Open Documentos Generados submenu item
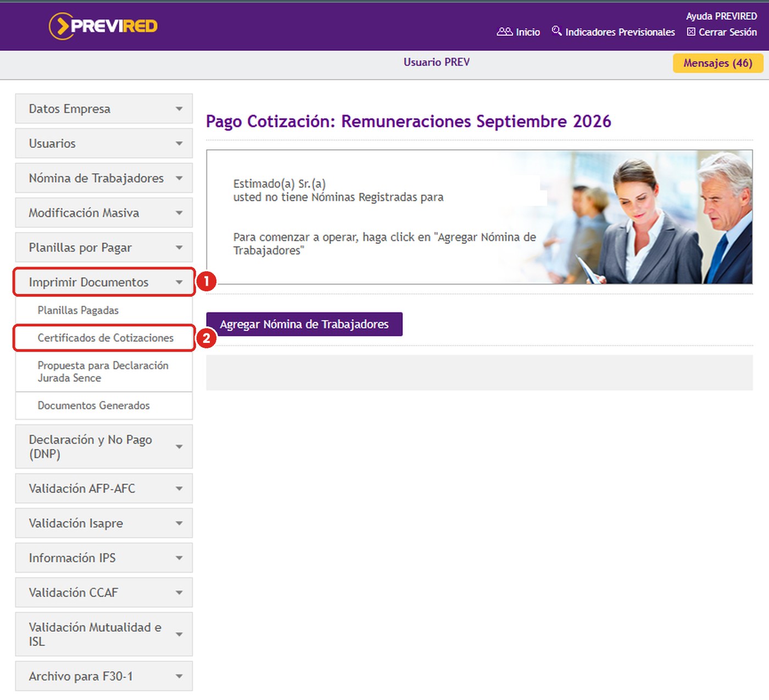The height and width of the screenshot is (700, 769). click(104, 405)
